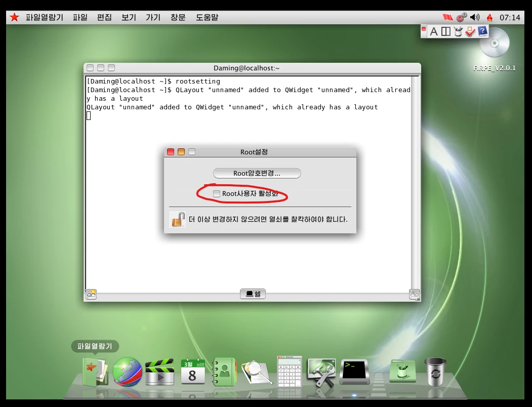This screenshot has width=532, height=407.
Task: Open a new terminal tab with bottom-left icon
Action: pyautogui.click(x=91, y=294)
